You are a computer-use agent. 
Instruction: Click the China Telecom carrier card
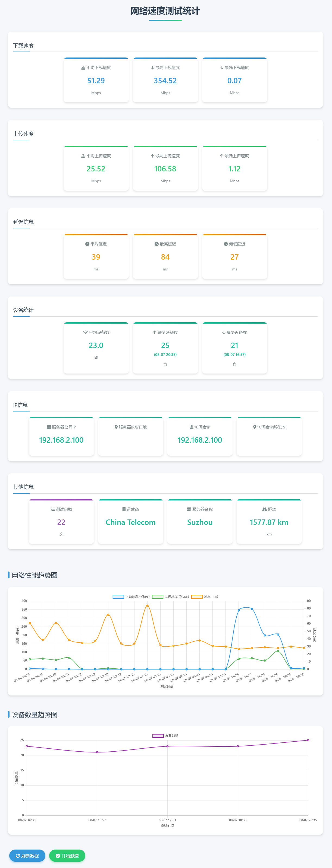click(x=131, y=522)
